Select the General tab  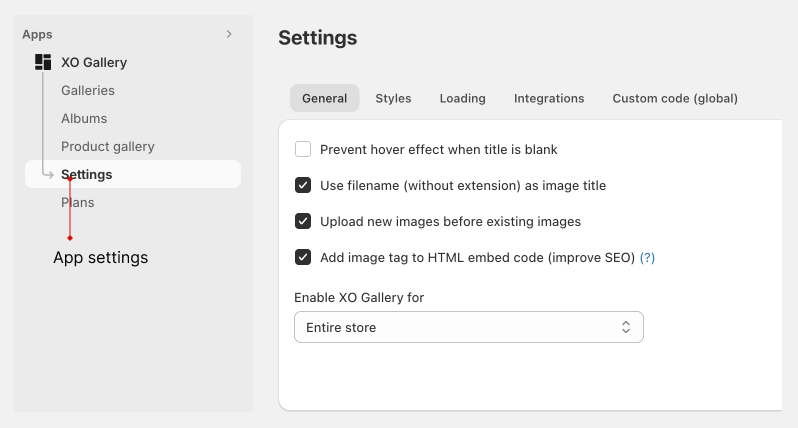[x=325, y=98]
